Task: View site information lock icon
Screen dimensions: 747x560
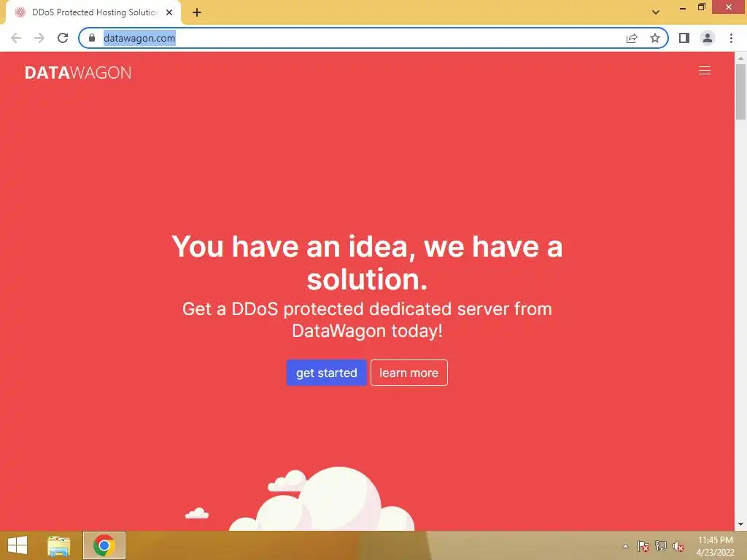Action: pyautogui.click(x=92, y=38)
